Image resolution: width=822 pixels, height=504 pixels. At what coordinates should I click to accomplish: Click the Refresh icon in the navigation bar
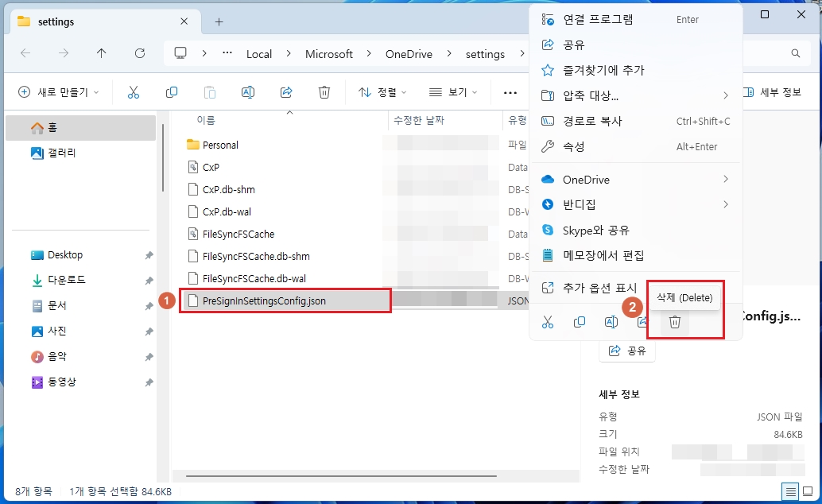[x=140, y=53]
